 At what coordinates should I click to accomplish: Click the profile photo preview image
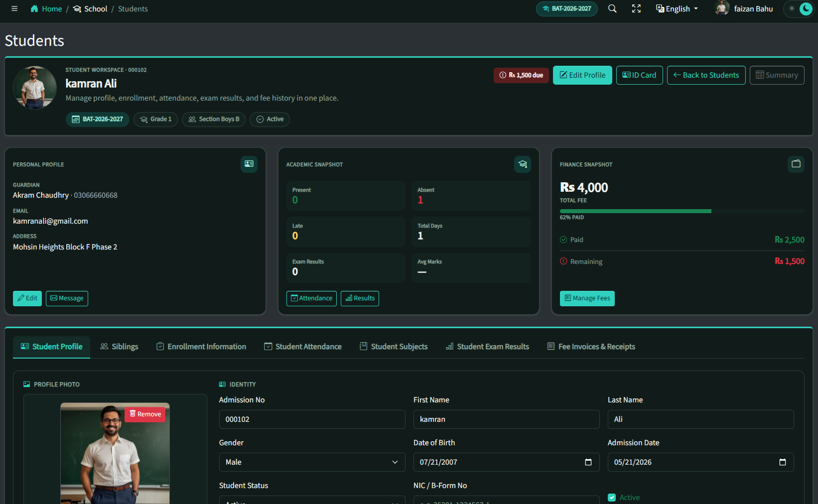115,453
